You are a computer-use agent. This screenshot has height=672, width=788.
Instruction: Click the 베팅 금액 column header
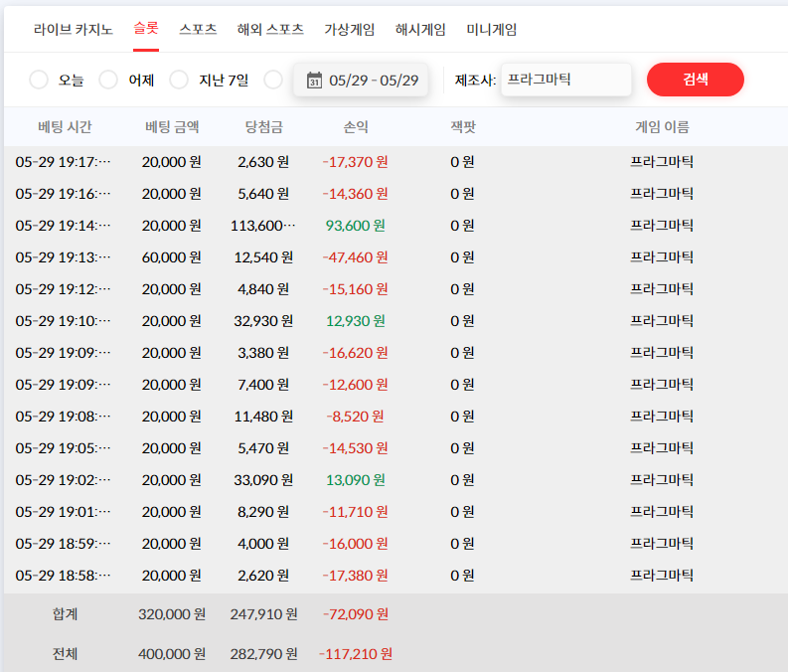[172, 126]
